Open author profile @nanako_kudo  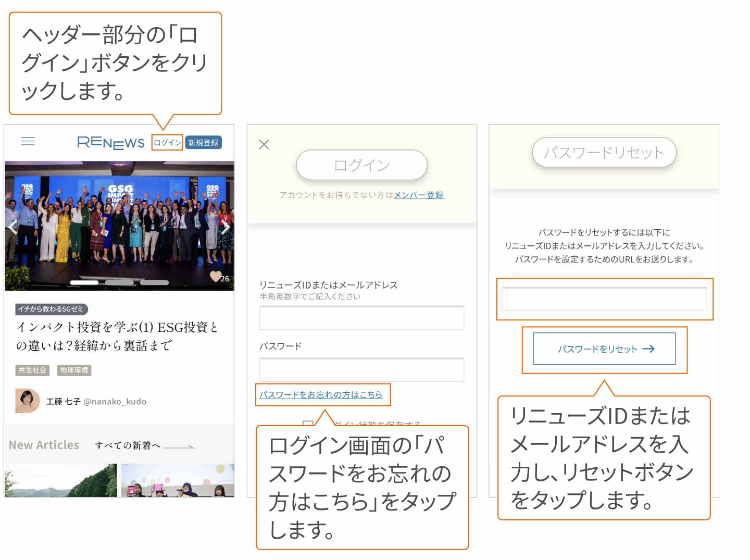tap(115, 402)
